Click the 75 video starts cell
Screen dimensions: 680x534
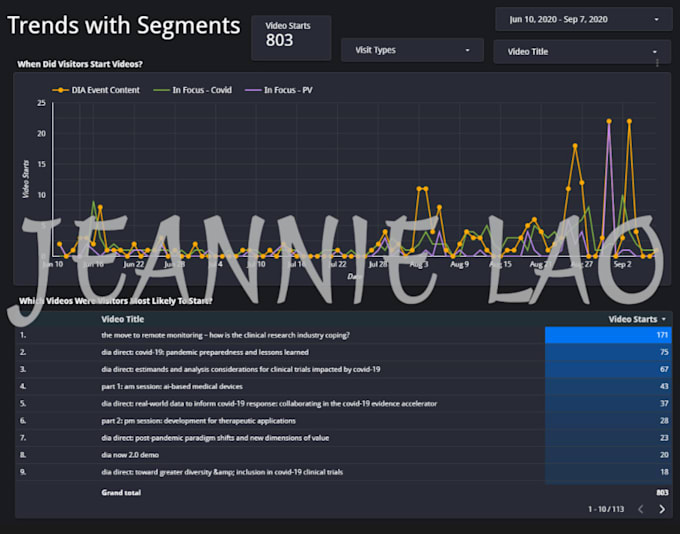tap(608, 352)
